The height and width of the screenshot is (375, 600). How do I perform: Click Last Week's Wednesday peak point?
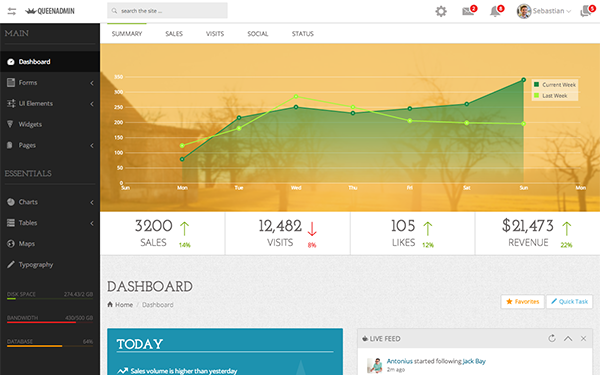click(296, 96)
